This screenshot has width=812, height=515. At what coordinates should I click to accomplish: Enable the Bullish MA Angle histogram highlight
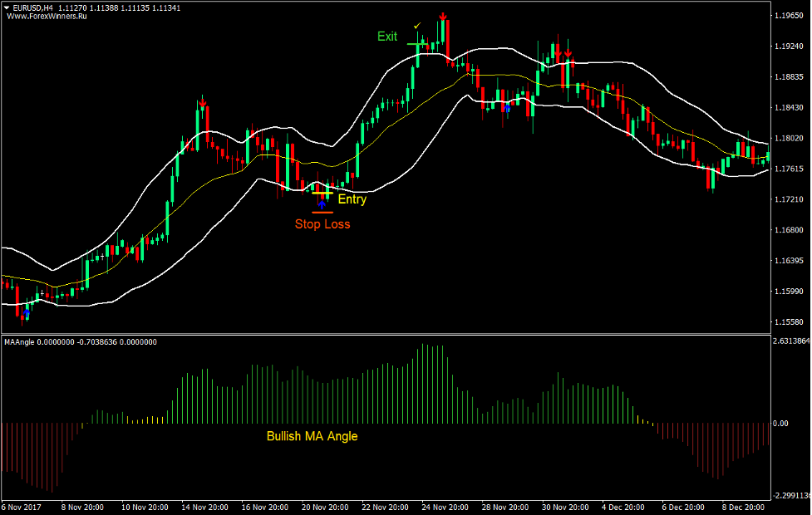pyautogui.click(x=311, y=436)
